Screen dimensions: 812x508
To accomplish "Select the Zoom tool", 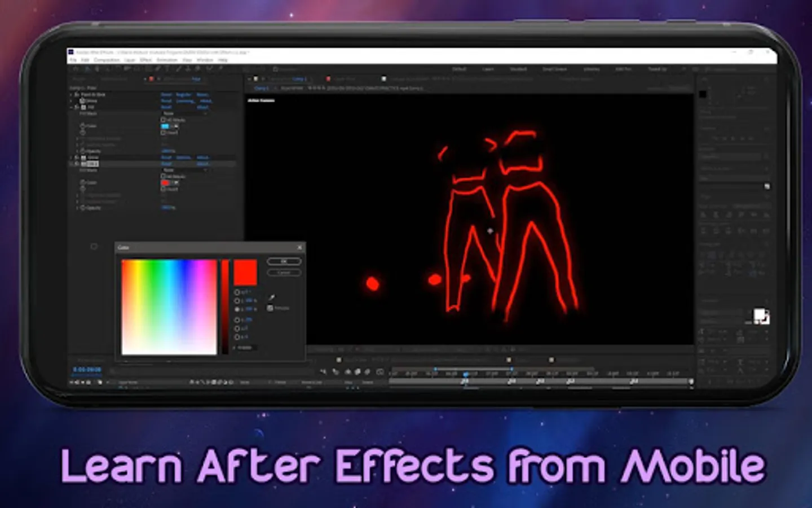I will 108,68.
